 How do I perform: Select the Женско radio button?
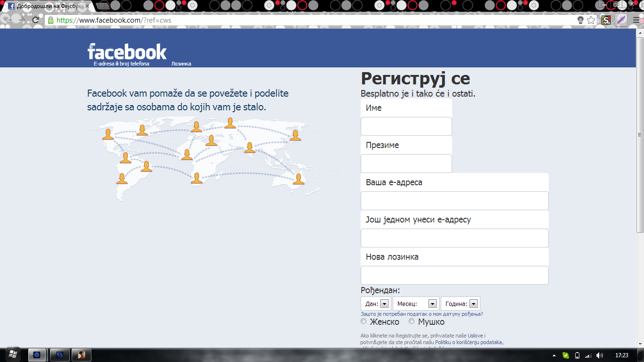(363, 321)
